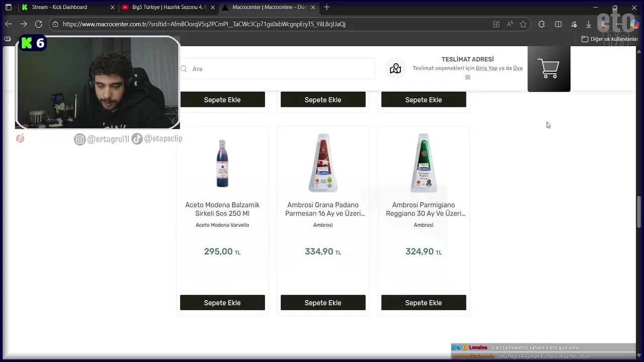Click the search magnifier icon

pyautogui.click(x=184, y=69)
